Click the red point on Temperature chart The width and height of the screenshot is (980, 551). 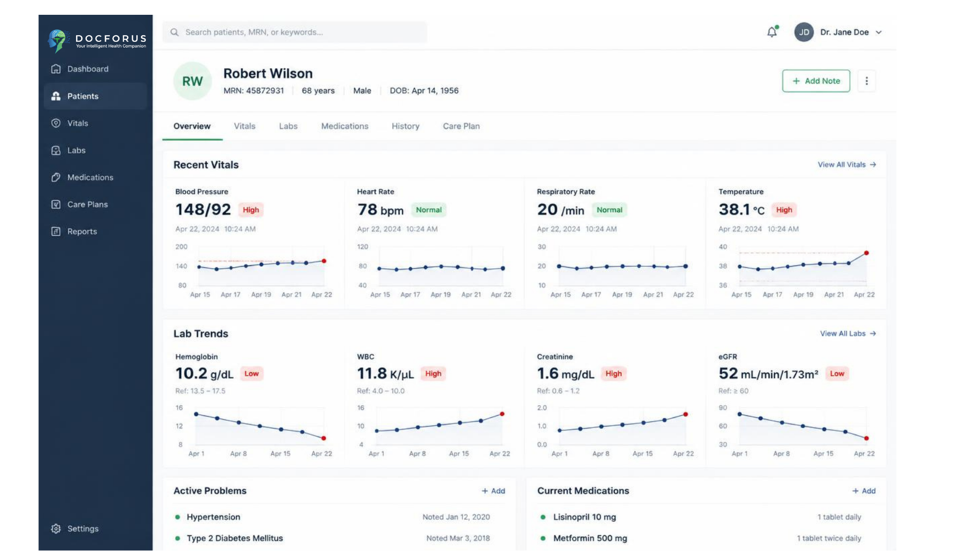(866, 253)
